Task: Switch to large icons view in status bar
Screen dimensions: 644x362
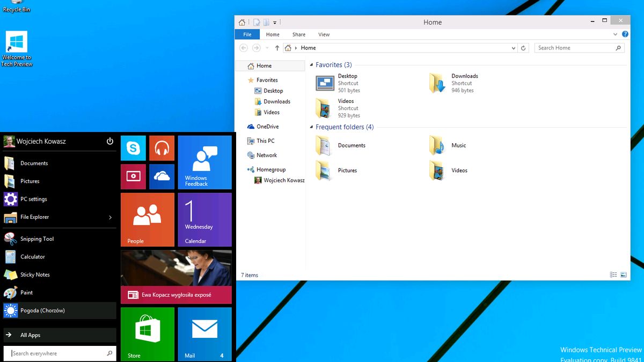Action: coord(624,275)
